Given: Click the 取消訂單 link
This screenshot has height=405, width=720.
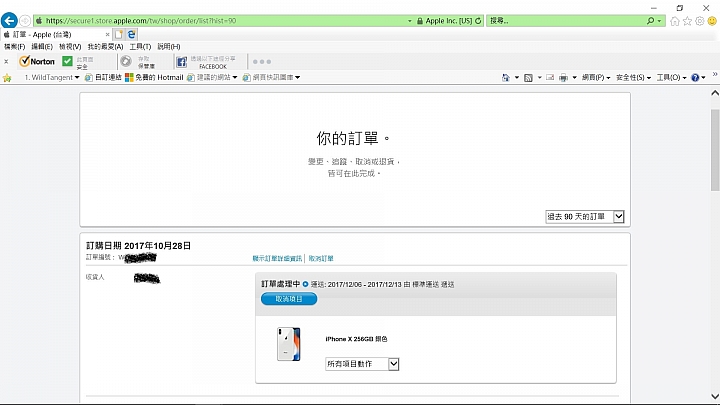Looking at the screenshot, I should 321,259.
